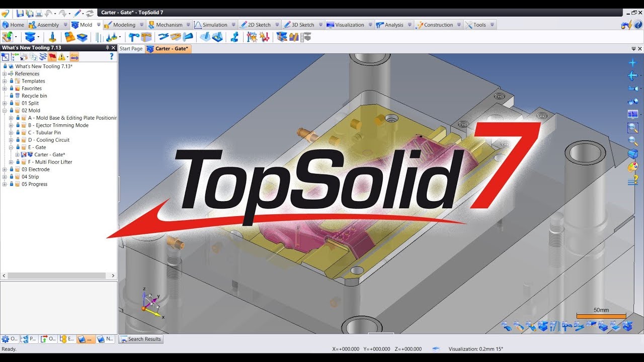Click the first Mold toolbar icon with green arrow

(x=7, y=37)
